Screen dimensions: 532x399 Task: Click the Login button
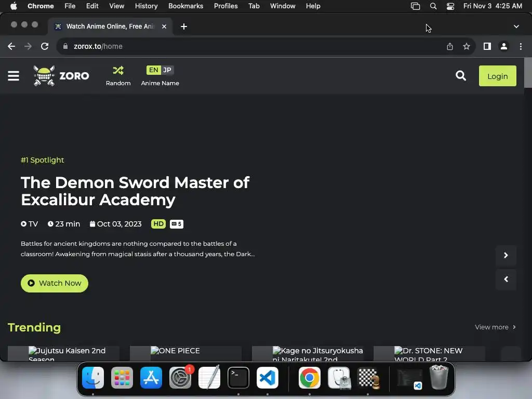pyautogui.click(x=497, y=76)
